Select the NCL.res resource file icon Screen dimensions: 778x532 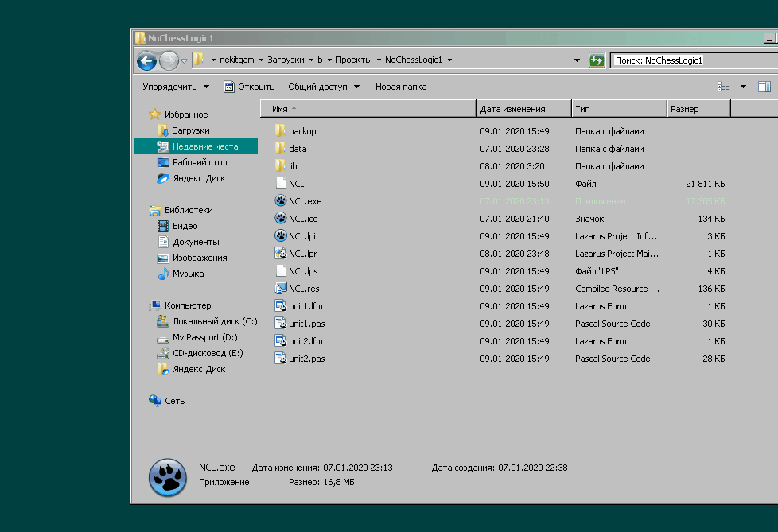pyautogui.click(x=280, y=288)
